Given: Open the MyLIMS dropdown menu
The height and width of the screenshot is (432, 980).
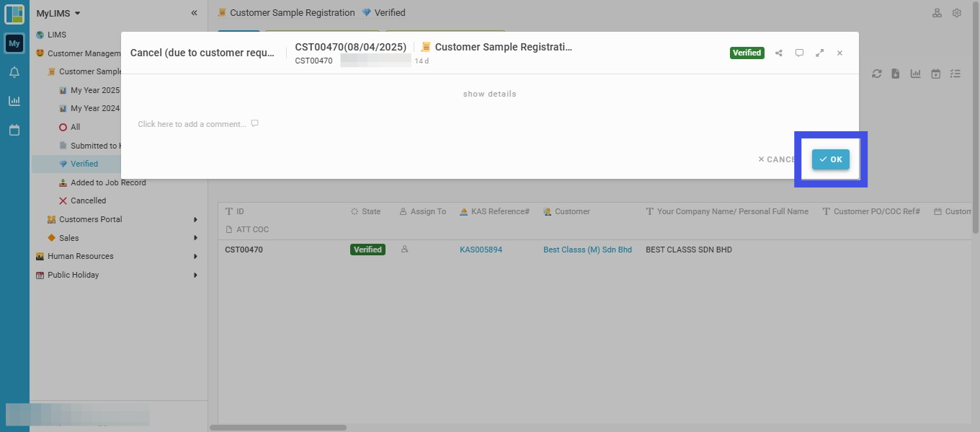Looking at the screenshot, I should pyautogui.click(x=58, y=13).
